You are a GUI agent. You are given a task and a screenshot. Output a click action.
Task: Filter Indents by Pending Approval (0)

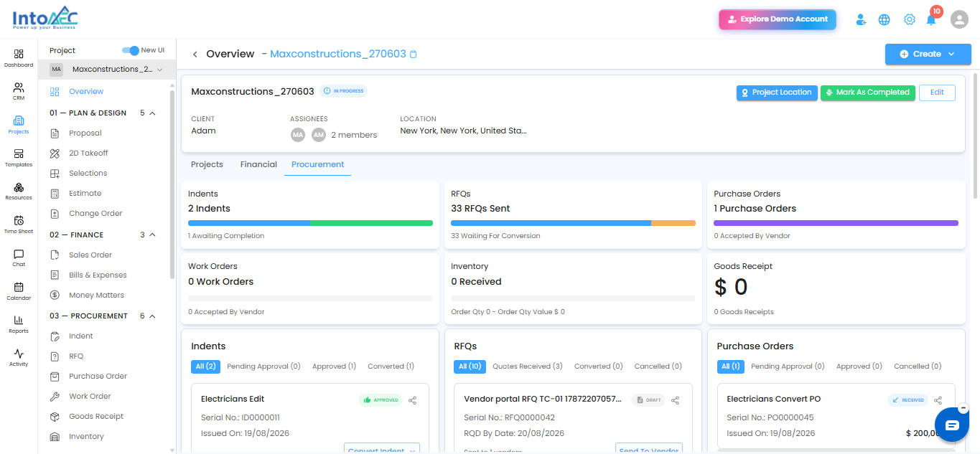coord(263,366)
